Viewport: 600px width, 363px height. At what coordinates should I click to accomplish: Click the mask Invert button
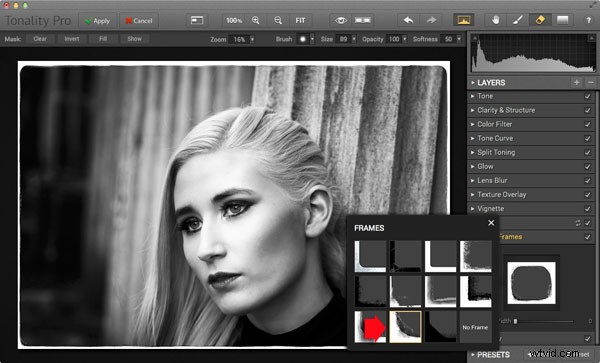click(x=72, y=39)
